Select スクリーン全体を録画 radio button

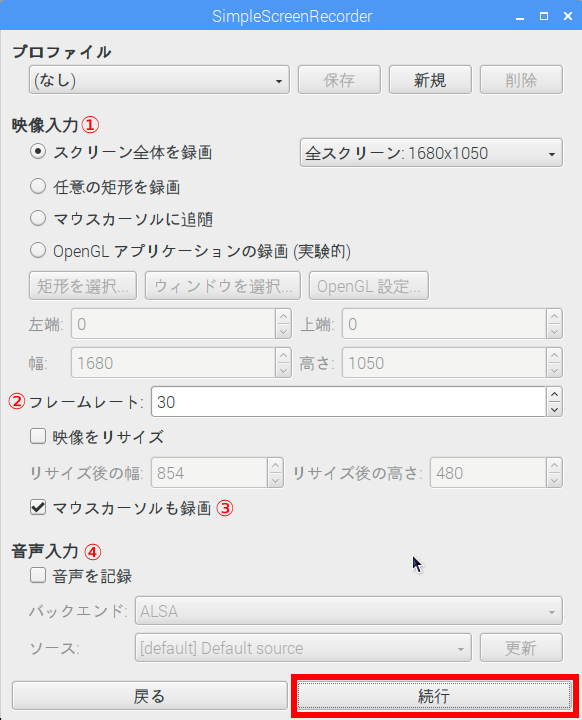click(38, 152)
